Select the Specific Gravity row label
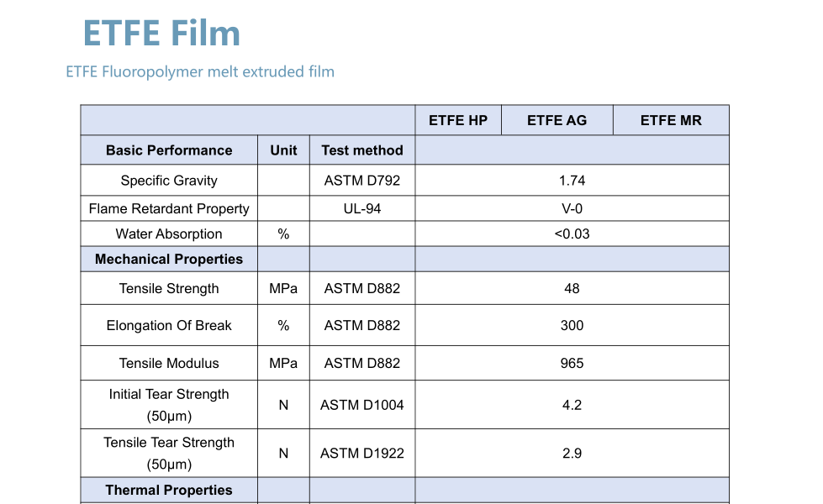The image size is (823, 504). [169, 181]
